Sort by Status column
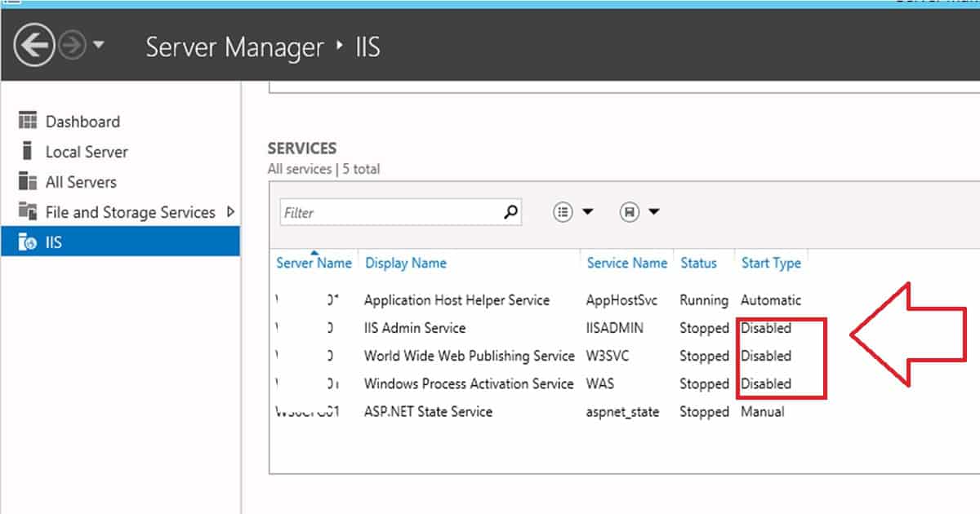980x514 pixels. 698,263
